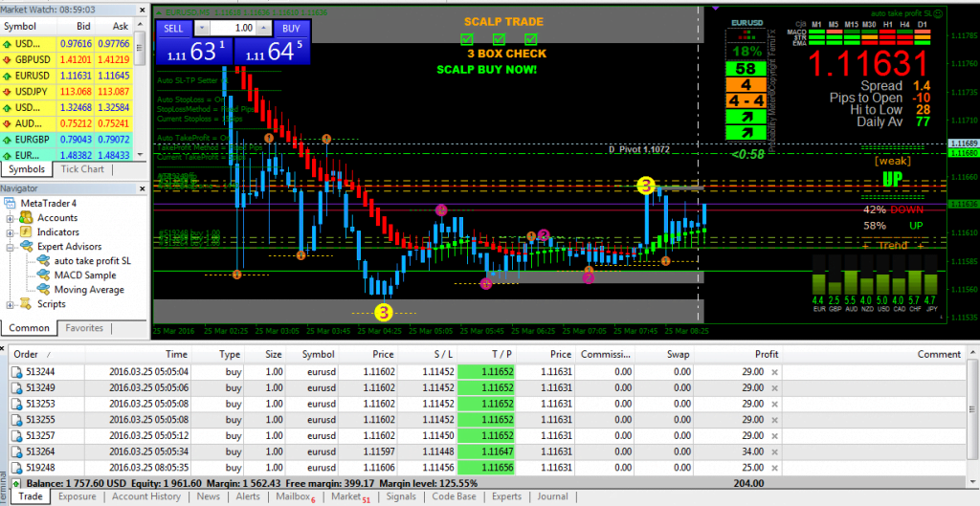Click the large yellow 3 marker at chart bottom
The height and width of the screenshot is (506, 980).
(383, 312)
